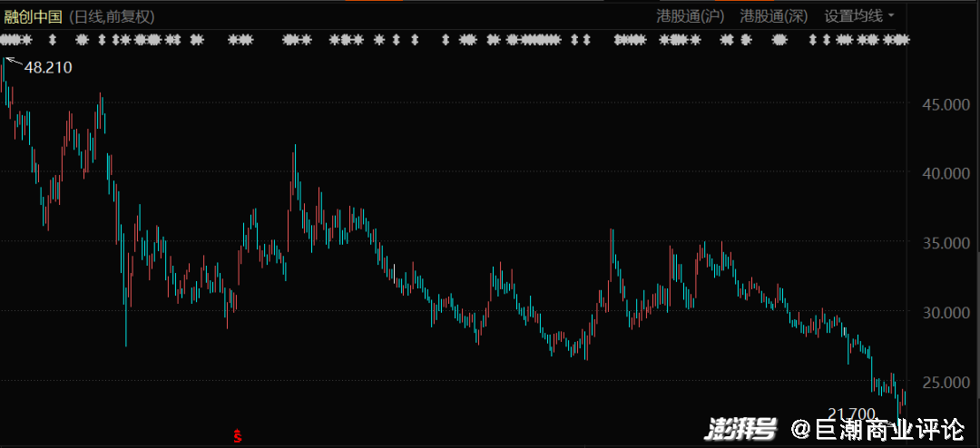Click the red S marker at chart bottom
The image size is (980, 448).
tap(237, 435)
